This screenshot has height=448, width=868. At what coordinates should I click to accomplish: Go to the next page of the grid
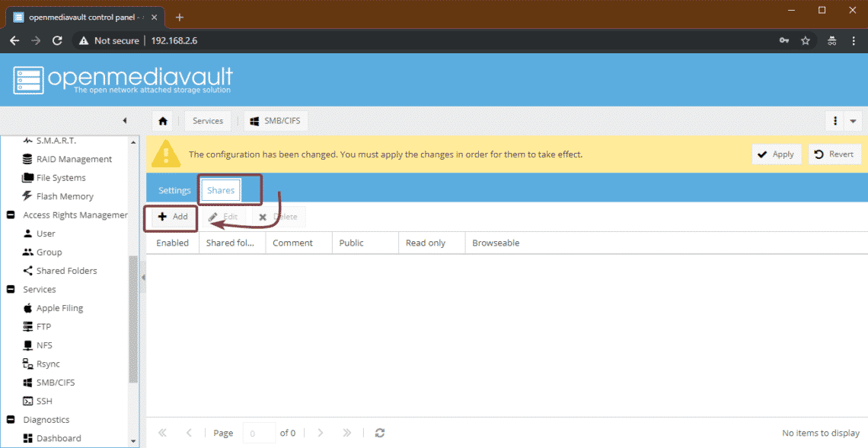pyautogui.click(x=320, y=433)
